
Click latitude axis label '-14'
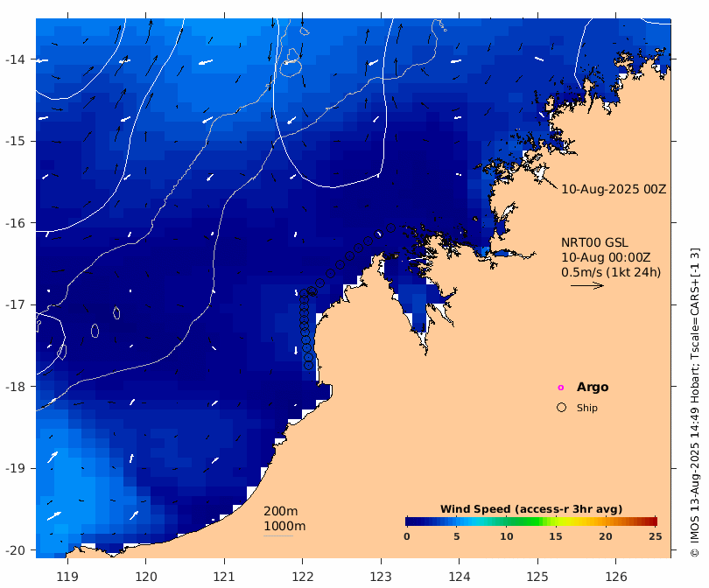(x=15, y=59)
